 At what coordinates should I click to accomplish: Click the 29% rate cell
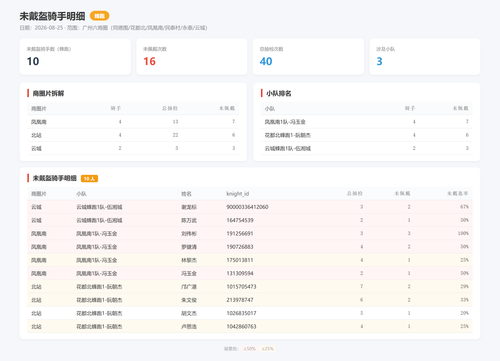[x=464, y=287]
